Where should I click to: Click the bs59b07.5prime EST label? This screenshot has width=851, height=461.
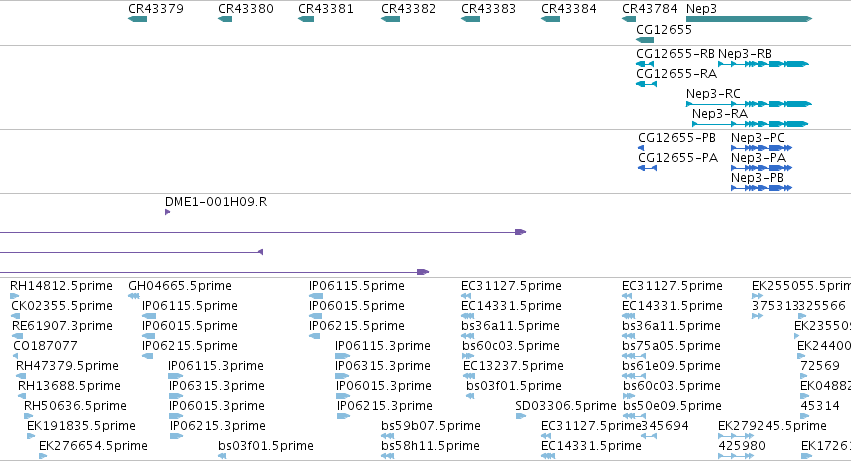pos(431,426)
